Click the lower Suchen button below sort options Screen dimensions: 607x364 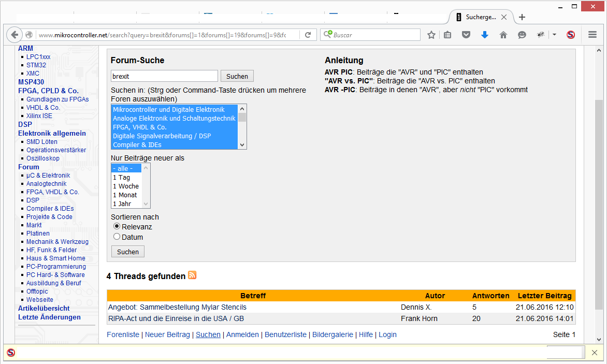click(128, 252)
